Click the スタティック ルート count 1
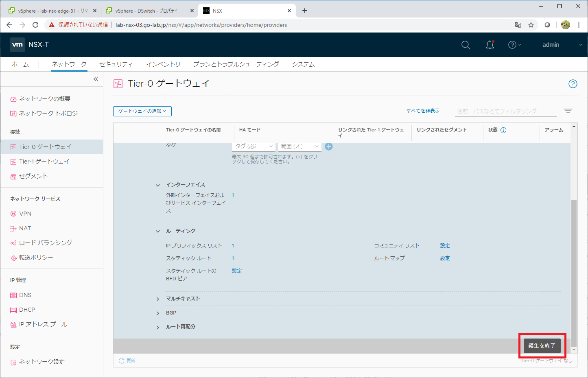This screenshot has height=378, width=588. [x=233, y=258]
